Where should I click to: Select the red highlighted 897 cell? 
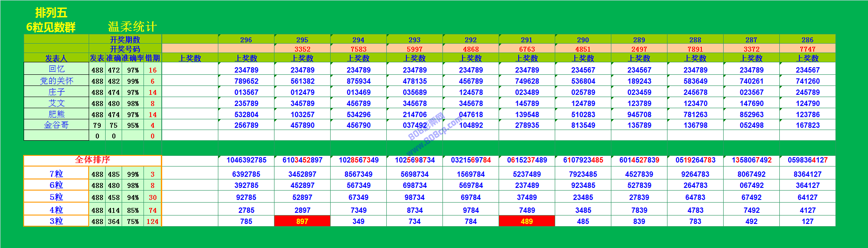point(302,221)
